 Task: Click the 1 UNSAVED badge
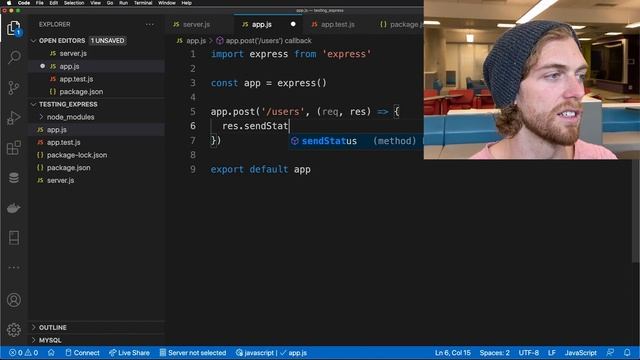click(107, 41)
